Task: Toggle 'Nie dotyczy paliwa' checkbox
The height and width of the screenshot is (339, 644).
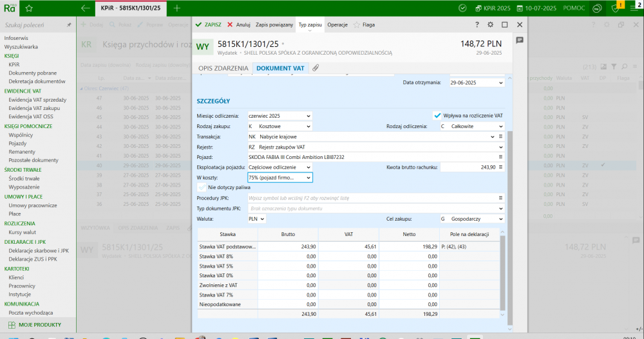Action: point(202,187)
